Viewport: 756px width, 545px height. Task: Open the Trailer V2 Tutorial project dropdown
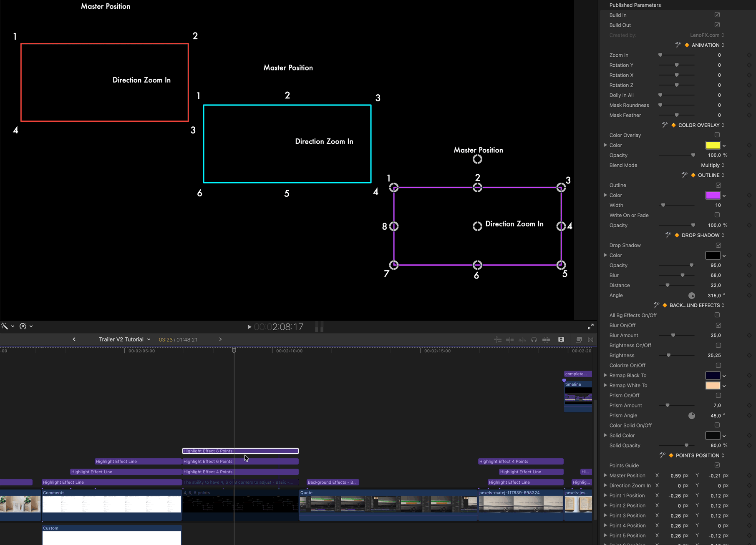click(x=124, y=339)
